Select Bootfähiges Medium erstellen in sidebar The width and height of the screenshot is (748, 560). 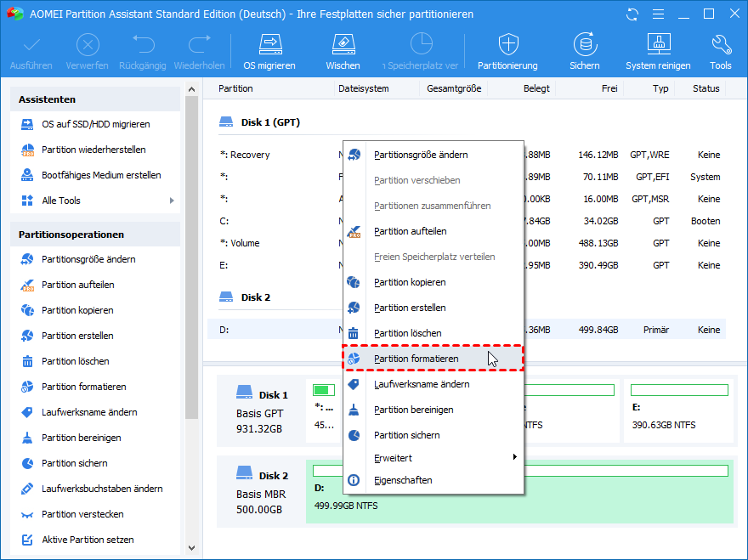click(101, 175)
